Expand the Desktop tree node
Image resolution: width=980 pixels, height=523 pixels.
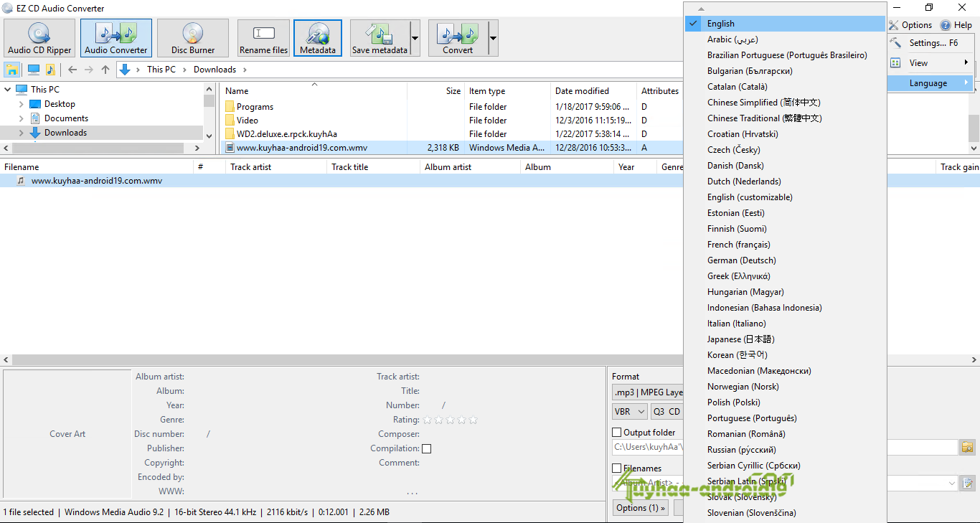[x=21, y=104]
